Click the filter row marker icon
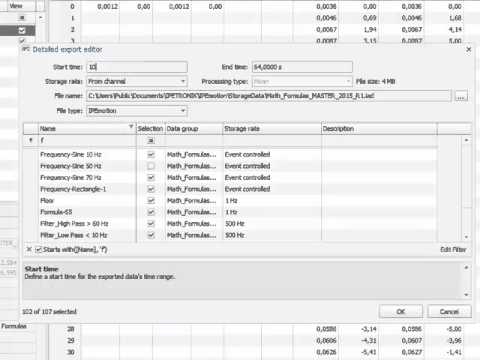 click(31, 140)
